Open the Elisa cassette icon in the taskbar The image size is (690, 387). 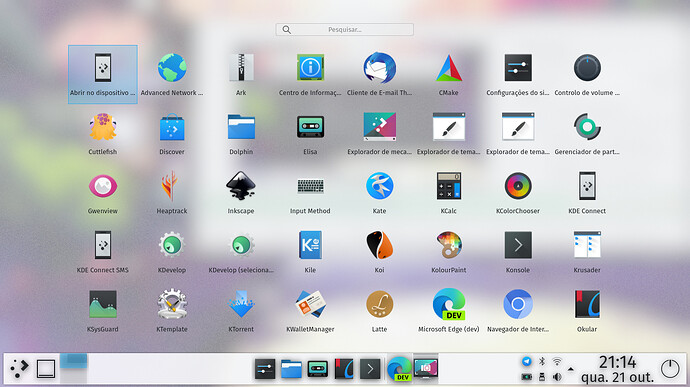317,369
